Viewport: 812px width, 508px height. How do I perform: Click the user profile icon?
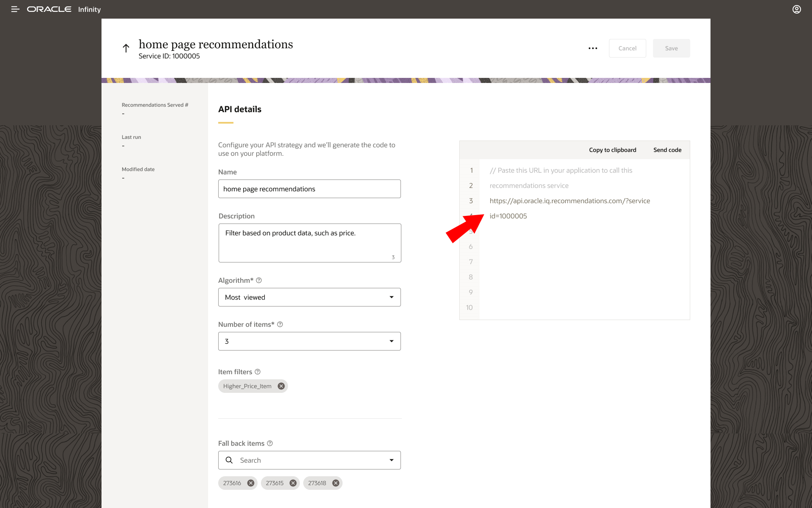point(796,9)
